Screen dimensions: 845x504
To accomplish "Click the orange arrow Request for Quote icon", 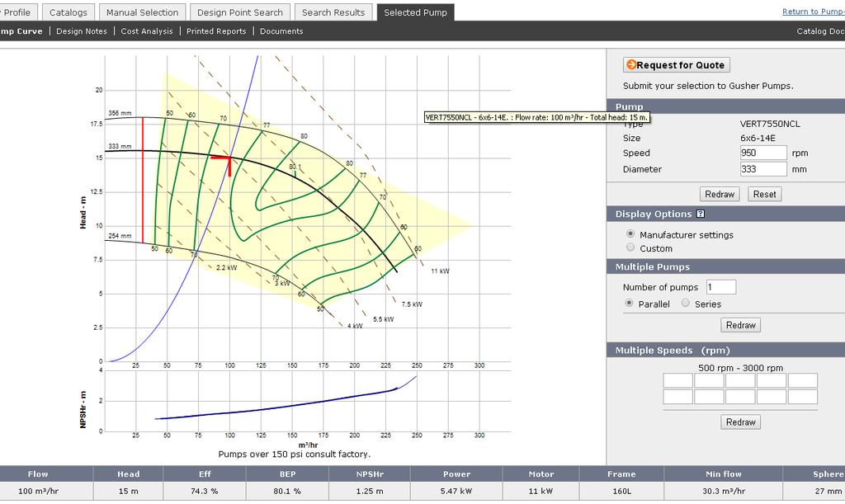I will coord(631,64).
